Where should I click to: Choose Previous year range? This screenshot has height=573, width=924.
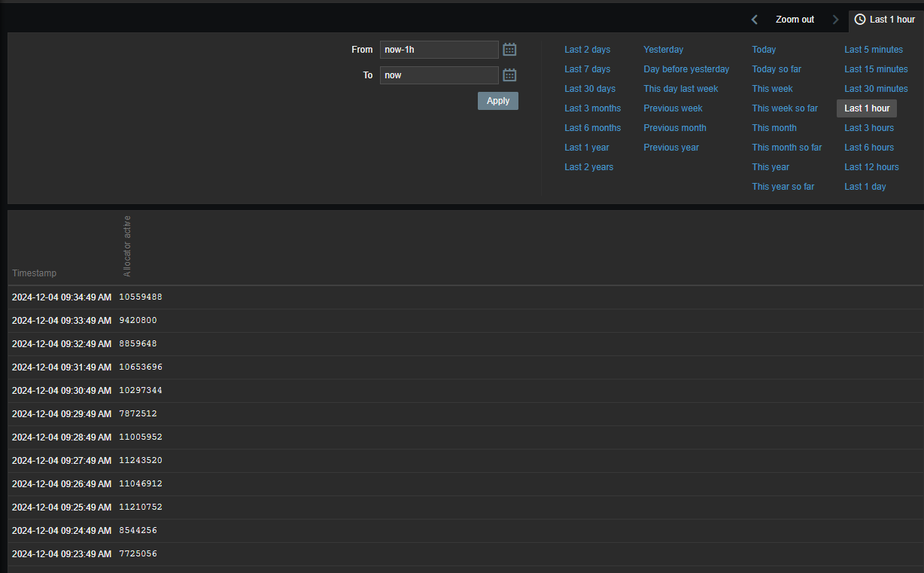[671, 148]
